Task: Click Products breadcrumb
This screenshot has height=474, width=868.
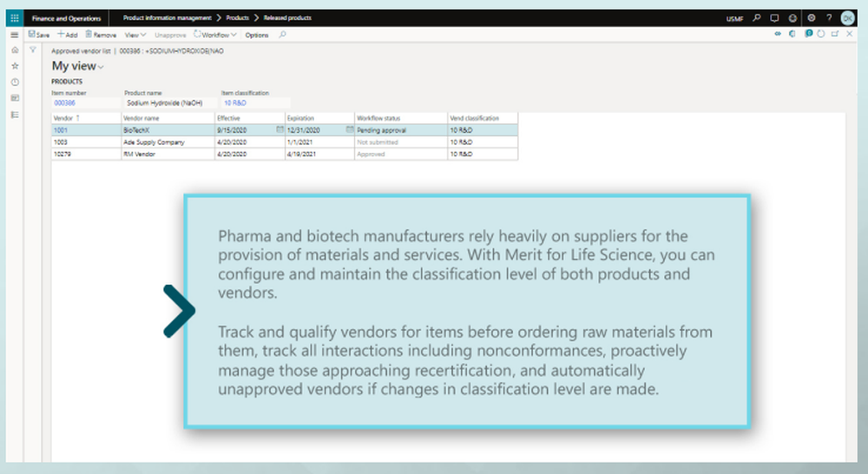Action: (238, 17)
